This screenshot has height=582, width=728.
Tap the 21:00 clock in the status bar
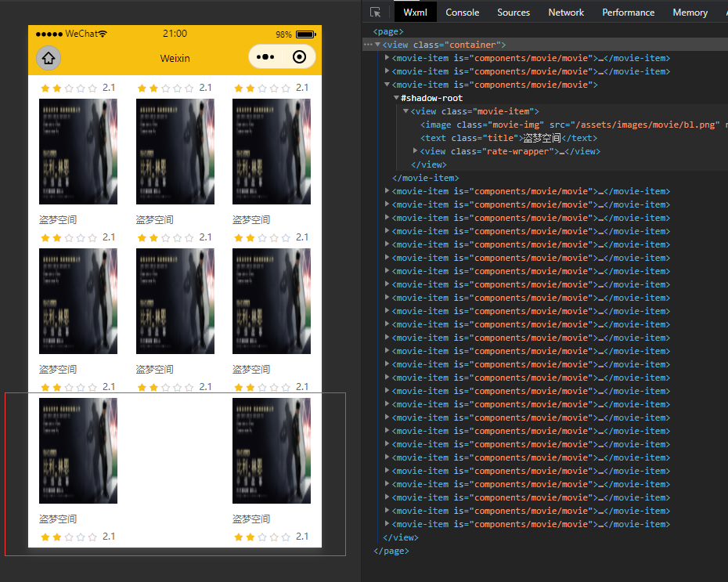[x=175, y=34]
